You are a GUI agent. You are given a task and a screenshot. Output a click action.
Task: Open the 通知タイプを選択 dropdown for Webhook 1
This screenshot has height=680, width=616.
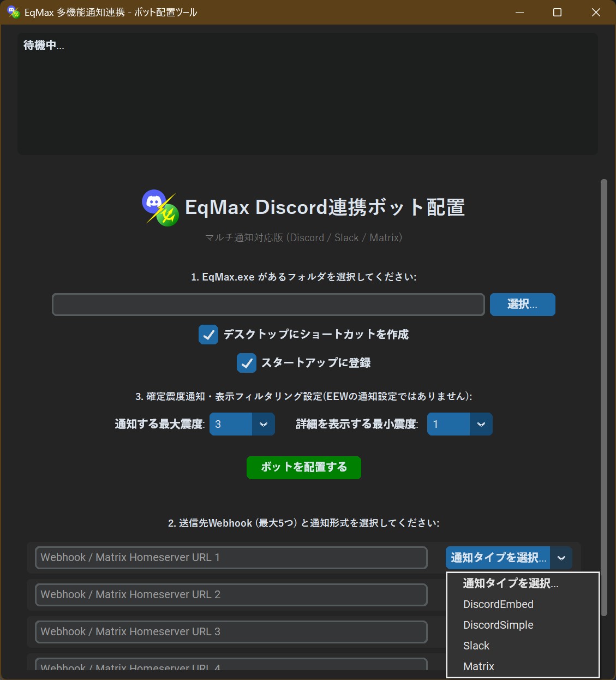coord(508,558)
